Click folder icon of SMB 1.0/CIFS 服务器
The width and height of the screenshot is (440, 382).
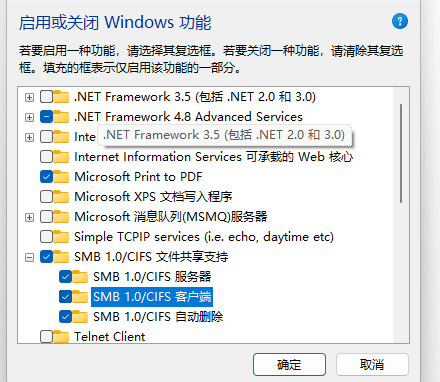tap(80, 276)
